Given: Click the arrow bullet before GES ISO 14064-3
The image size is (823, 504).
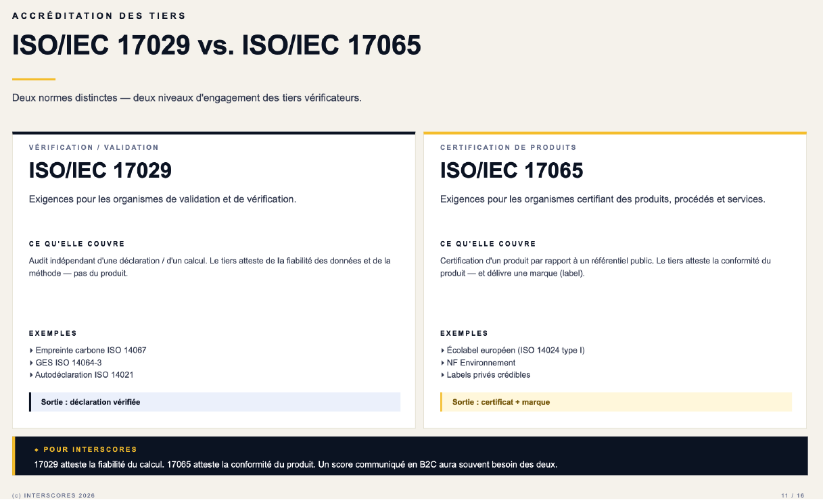Looking at the screenshot, I should 31,363.
